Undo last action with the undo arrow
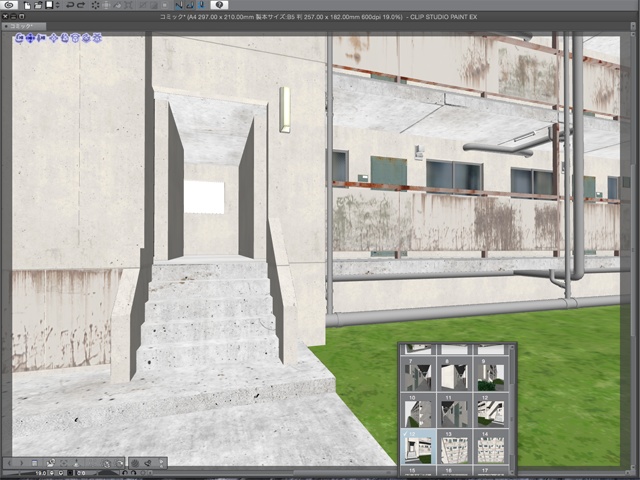640x480 pixels. pos(69,5)
